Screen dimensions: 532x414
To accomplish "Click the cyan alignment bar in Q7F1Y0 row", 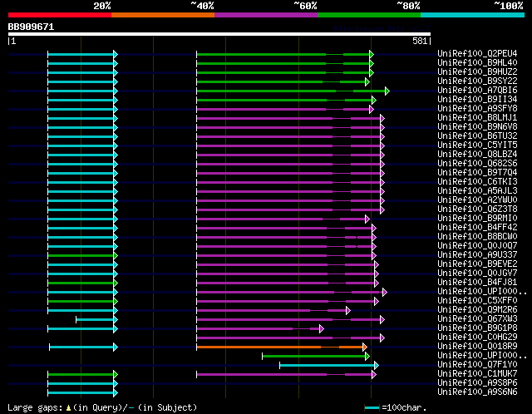I will [329, 365].
